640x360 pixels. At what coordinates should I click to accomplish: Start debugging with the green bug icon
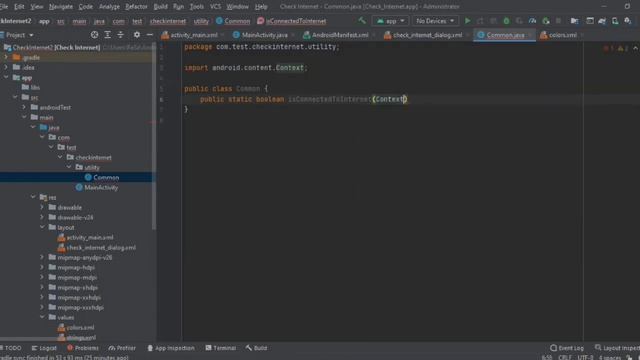(506, 20)
